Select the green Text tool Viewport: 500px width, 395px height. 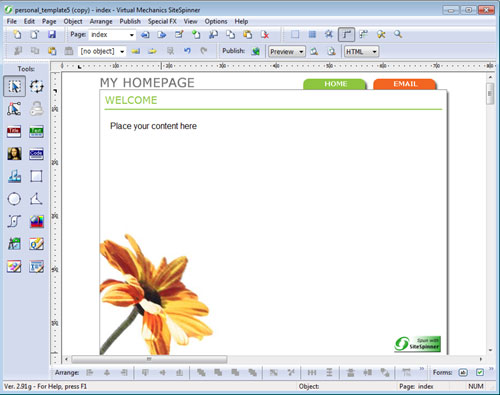pyautogui.click(x=36, y=131)
